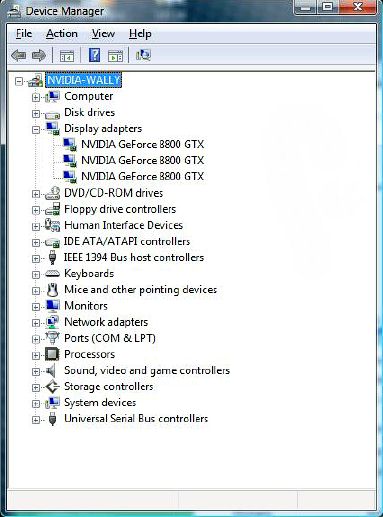Click the Computer category icon
This screenshot has height=517, width=383.
pos(52,97)
